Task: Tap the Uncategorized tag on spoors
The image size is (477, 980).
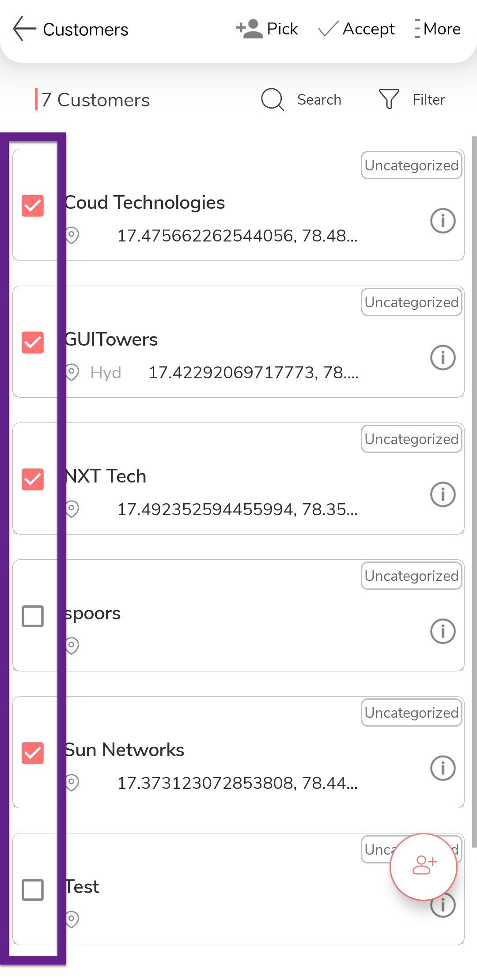Action: [x=411, y=576]
